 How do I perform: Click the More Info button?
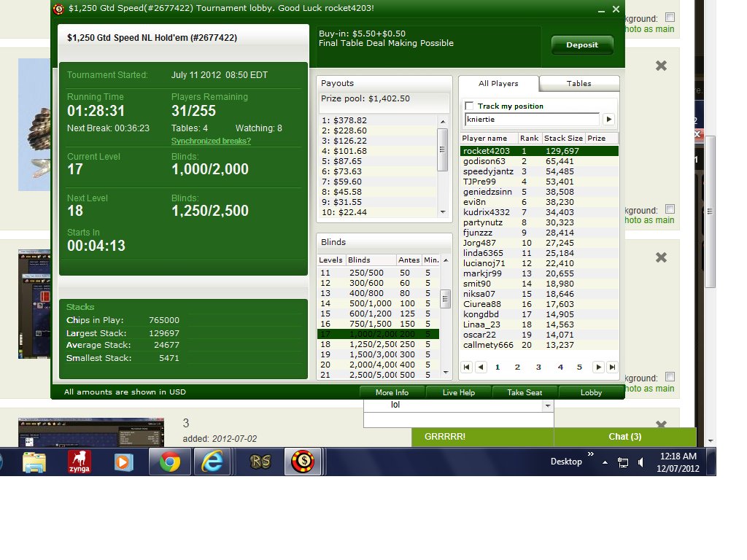click(x=392, y=392)
